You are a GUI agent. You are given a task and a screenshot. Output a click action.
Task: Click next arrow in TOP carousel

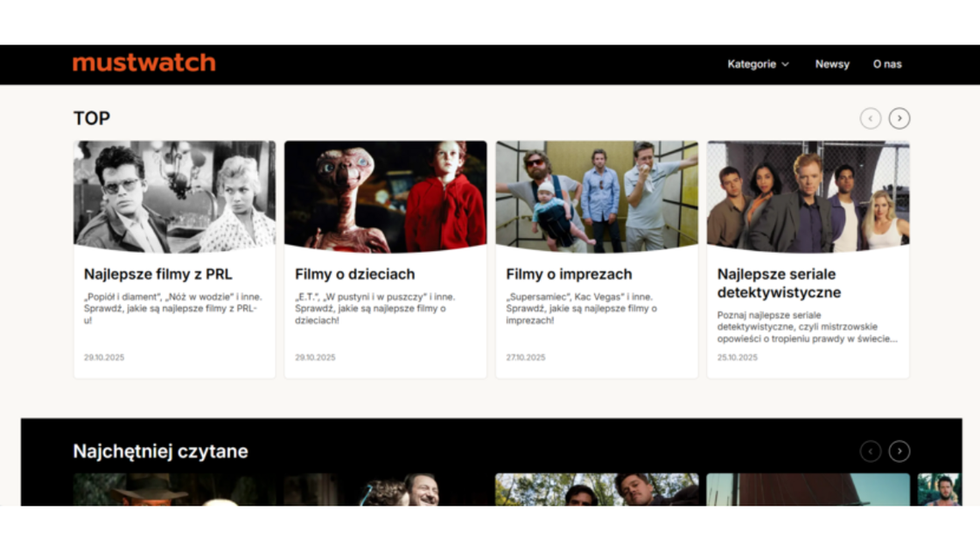(899, 119)
